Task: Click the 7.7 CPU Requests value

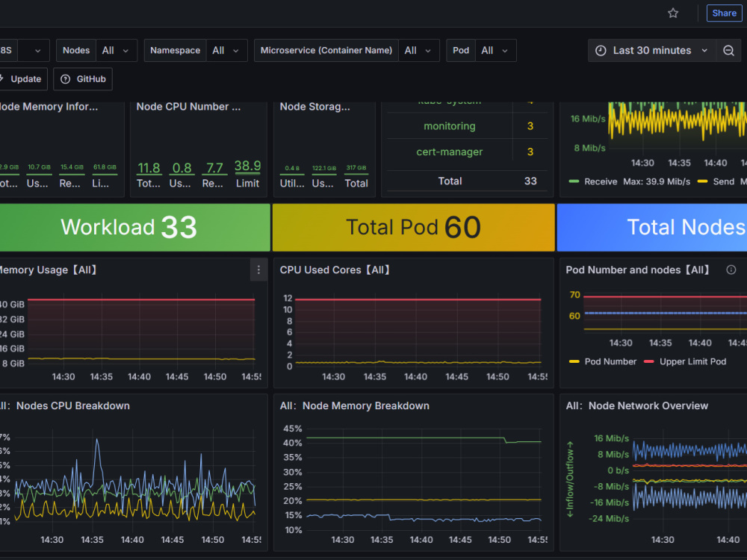Action: 214,168
